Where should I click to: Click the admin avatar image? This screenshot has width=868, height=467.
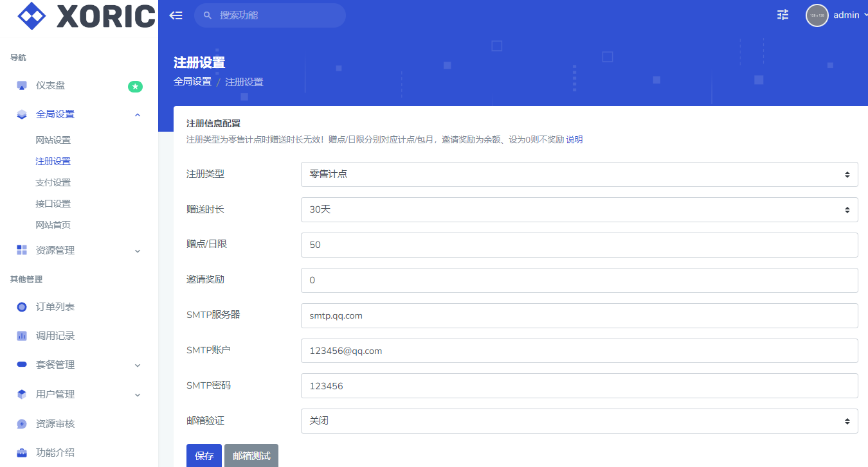click(x=817, y=15)
